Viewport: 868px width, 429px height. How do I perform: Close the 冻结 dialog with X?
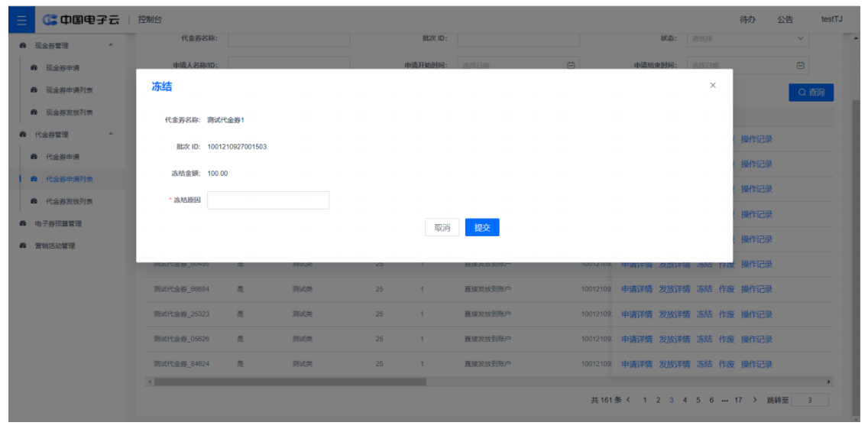tap(712, 86)
